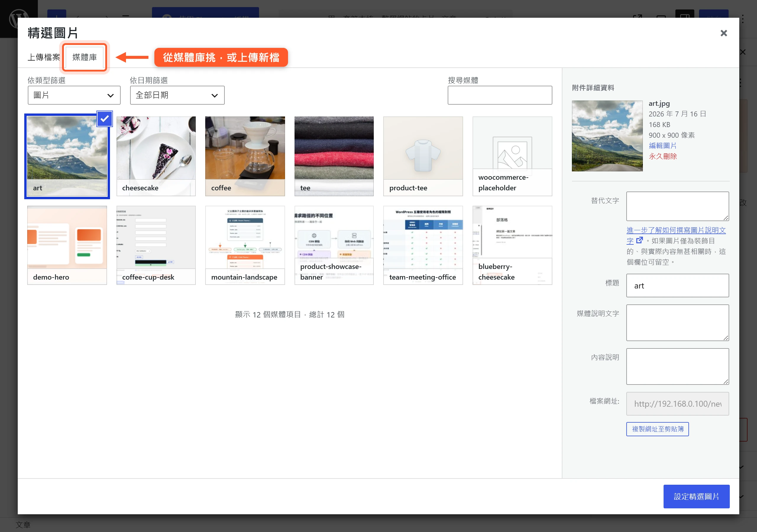The image size is (757, 532).
Task: Select the coffee thumbnail
Action: [245, 156]
